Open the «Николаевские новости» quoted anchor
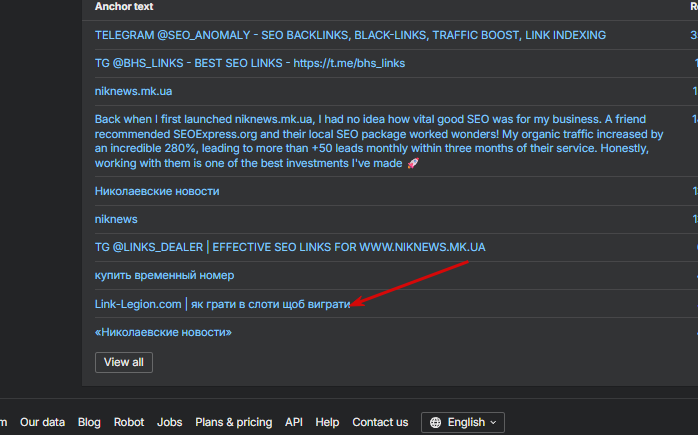 [163, 333]
